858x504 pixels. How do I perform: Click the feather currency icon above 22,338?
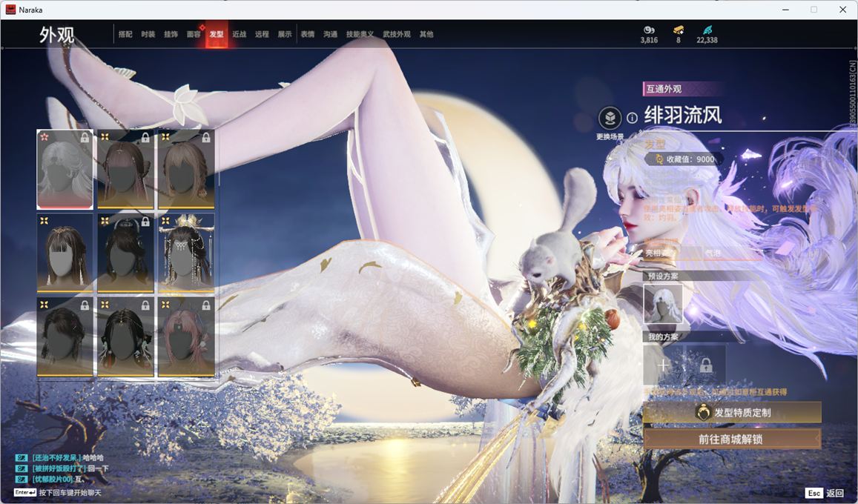pos(707,30)
